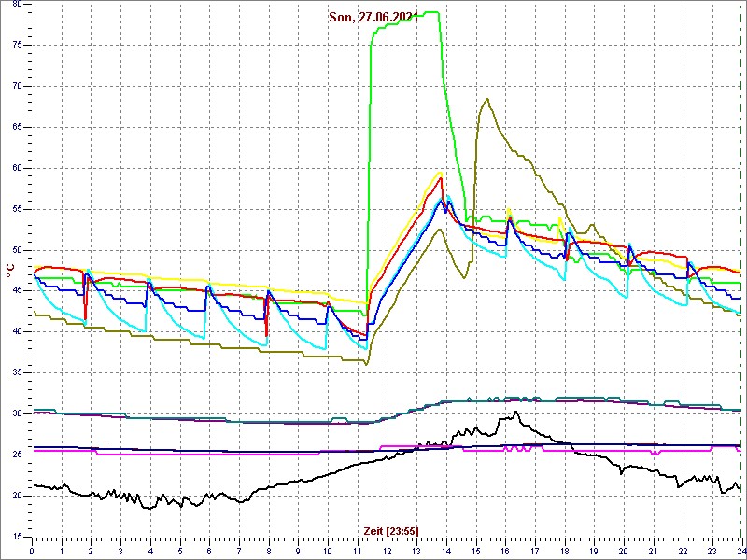Click hour 2 on the time axis
Screen dimensions: 747x560
pos(91,551)
